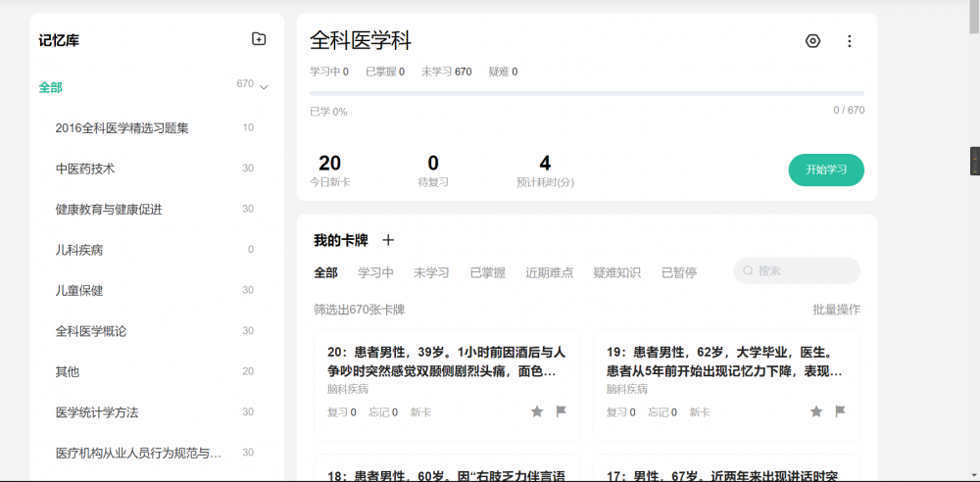
Task: Click the 开始学习 button
Action: pyautogui.click(x=826, y=170)
